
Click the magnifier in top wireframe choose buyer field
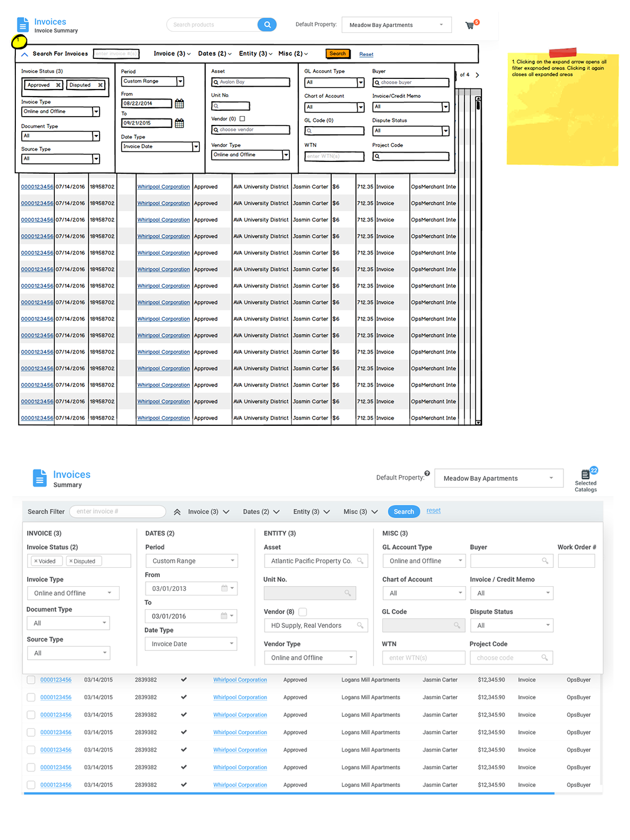click(377, 82)
